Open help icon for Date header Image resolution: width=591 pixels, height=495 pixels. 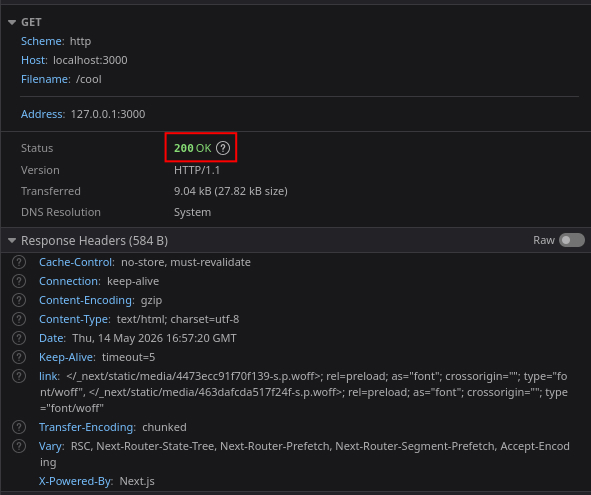click(19, 338)
